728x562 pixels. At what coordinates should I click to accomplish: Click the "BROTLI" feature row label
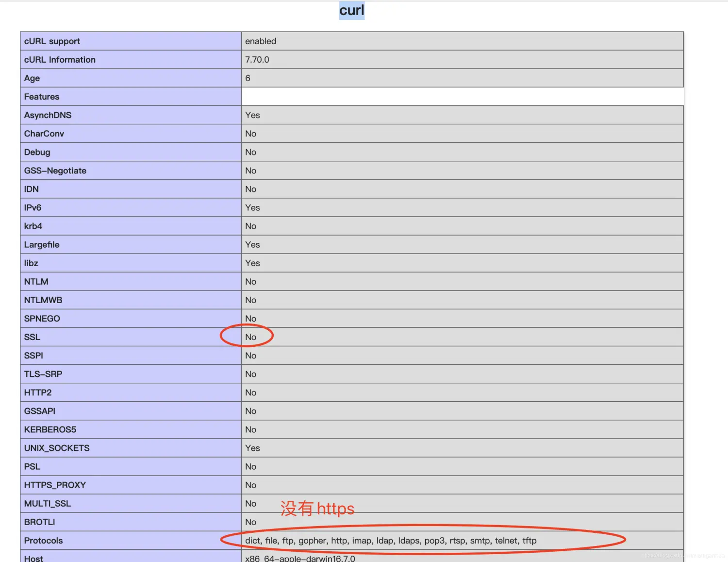(39, 522)
